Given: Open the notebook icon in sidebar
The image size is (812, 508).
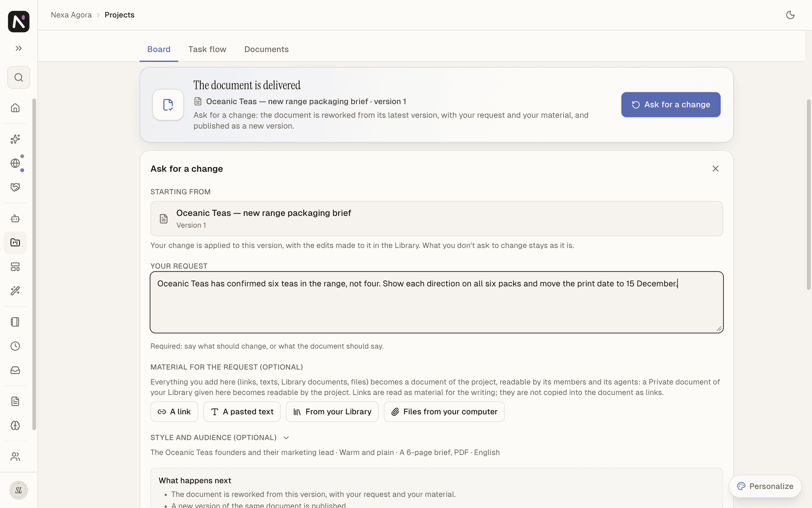Looking at the screenshot, I should point(15,322).
